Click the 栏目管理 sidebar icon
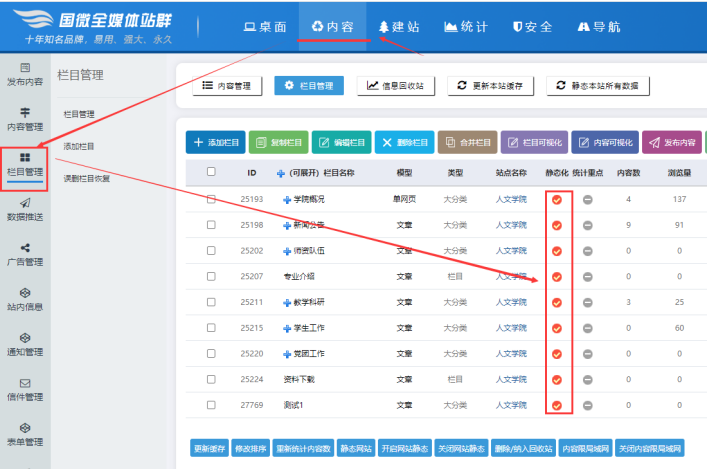708x469 pixels. pos(25,158)
